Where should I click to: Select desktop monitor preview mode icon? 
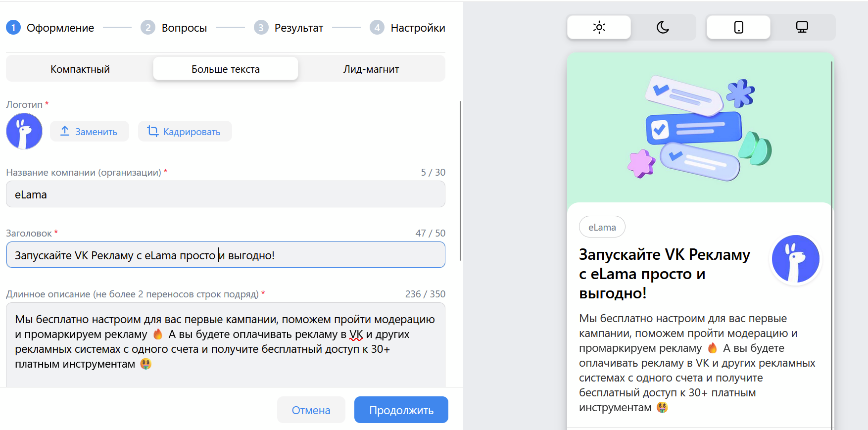[802, 27]
